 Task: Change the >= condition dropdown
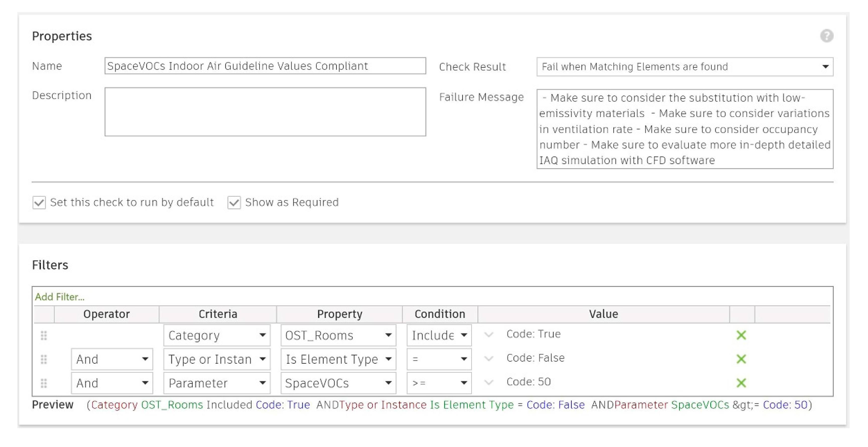point(439,383)
